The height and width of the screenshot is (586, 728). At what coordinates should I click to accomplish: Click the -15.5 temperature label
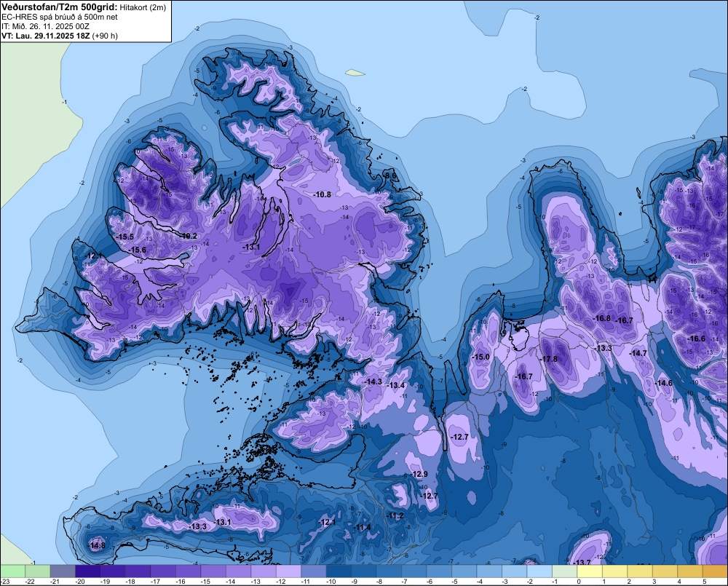125,237
